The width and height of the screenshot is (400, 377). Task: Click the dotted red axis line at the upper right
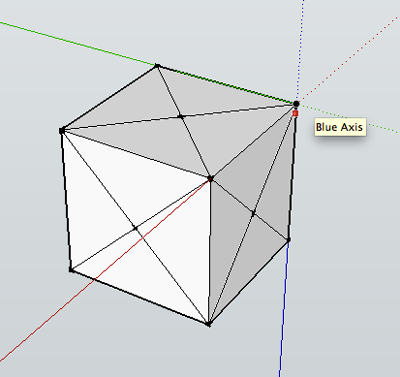350,58
